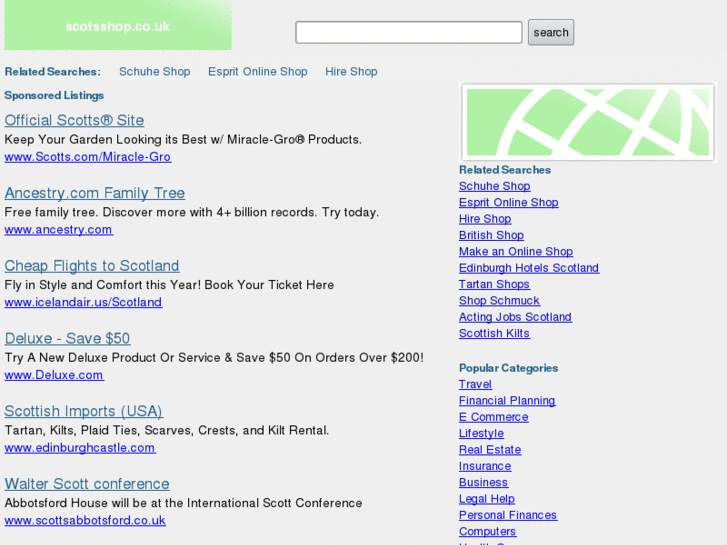Screen dimensions: 727x545
Task: Visit www.icelandair.us/Scotland URL link
Action: [x=83, y=302]
